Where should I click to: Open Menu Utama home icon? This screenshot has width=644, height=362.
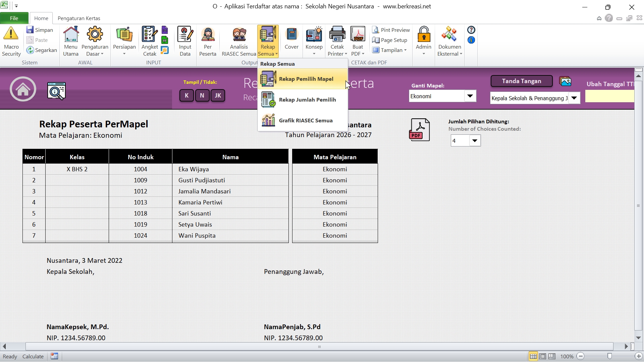pos(70,34)
